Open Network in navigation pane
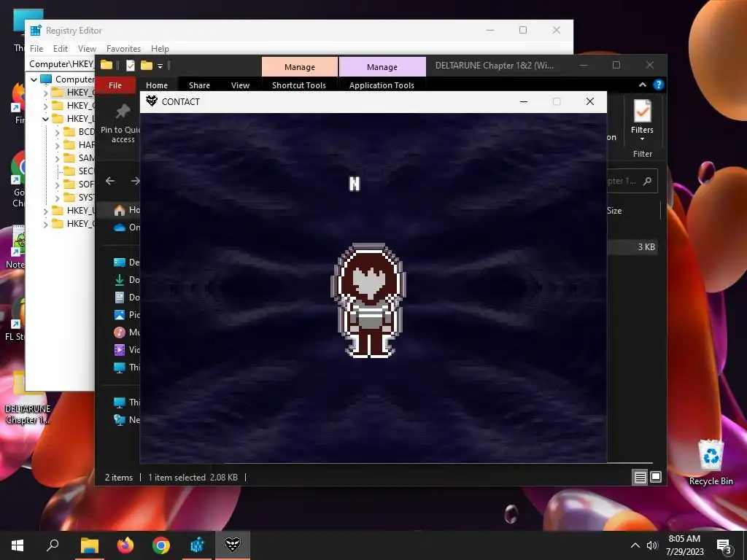 point(127,420)
